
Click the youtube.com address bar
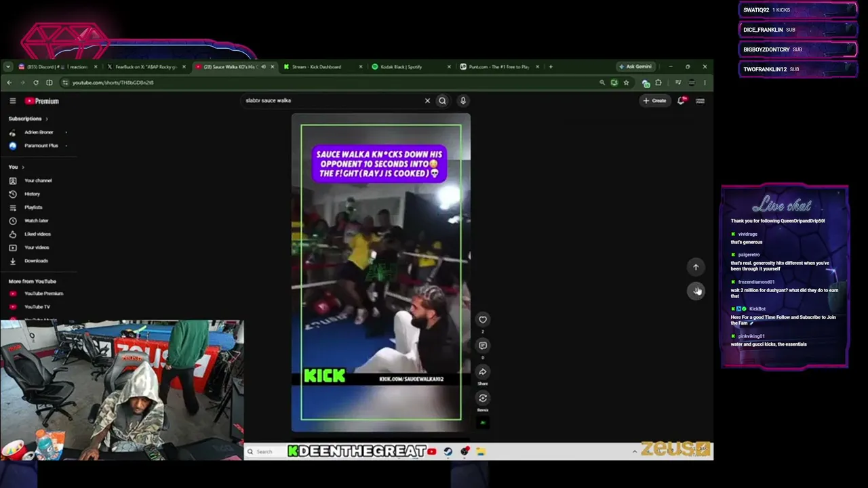[x=325, y=83]
